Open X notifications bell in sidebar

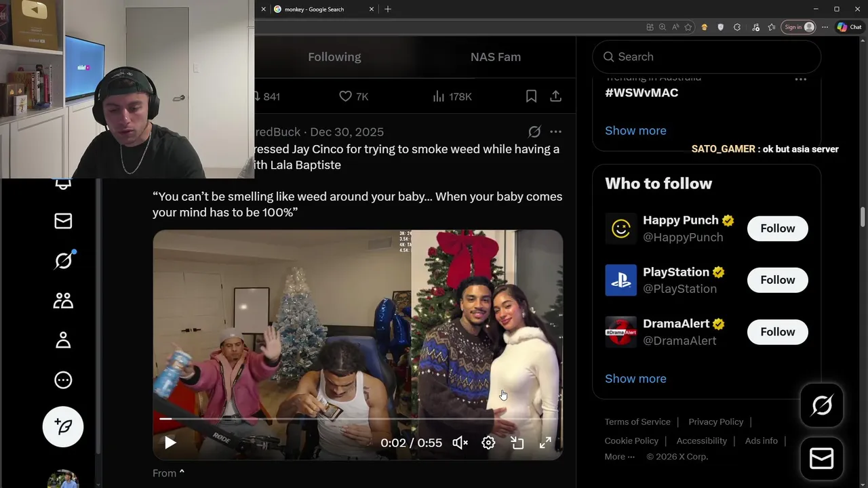[x=63, y=184]
